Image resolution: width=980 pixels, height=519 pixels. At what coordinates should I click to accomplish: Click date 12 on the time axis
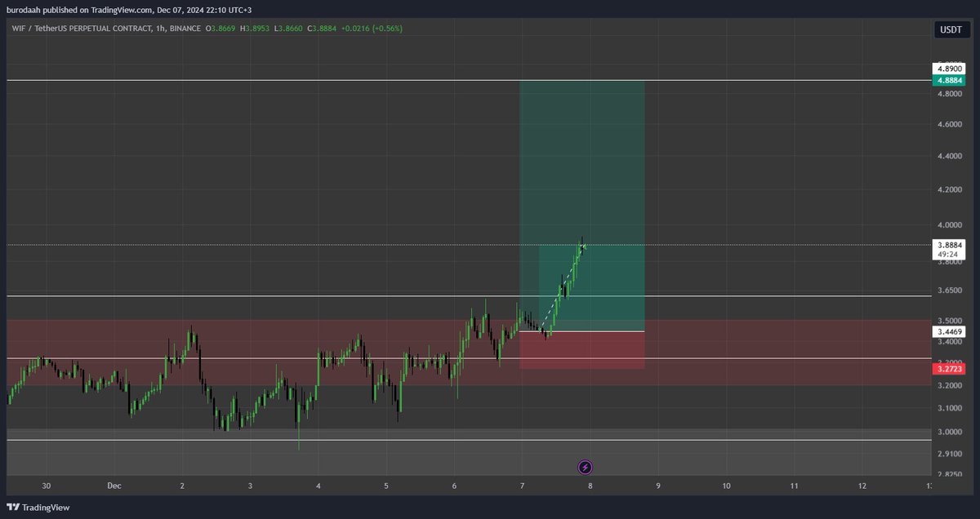(x=862, y=486)
